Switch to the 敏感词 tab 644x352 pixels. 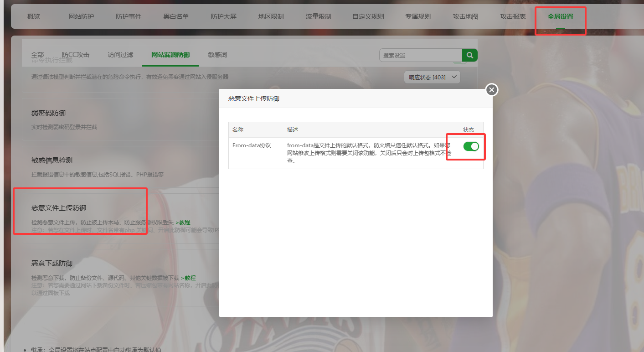click(217, 54)
